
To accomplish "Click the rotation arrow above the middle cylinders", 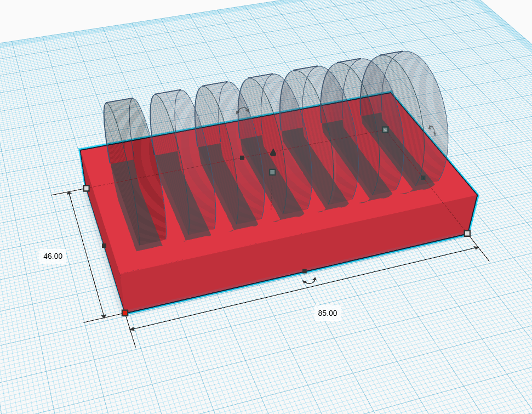I will 243,110.
